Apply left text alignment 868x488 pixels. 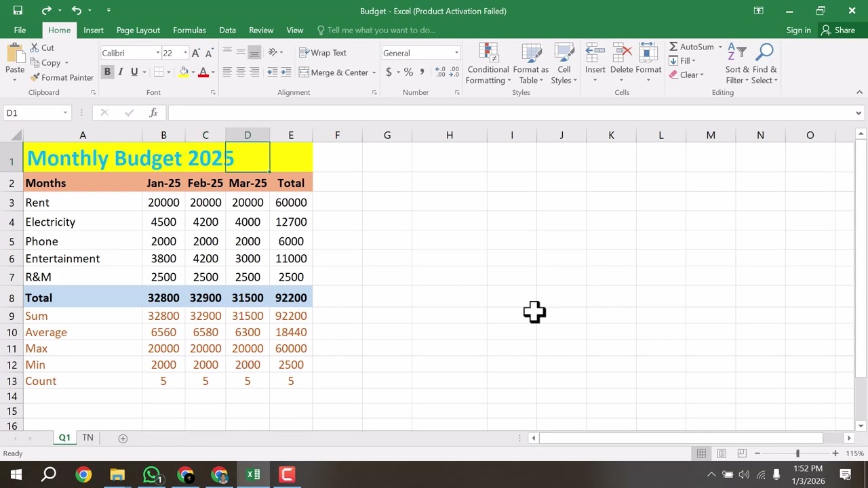coord(227,73)
